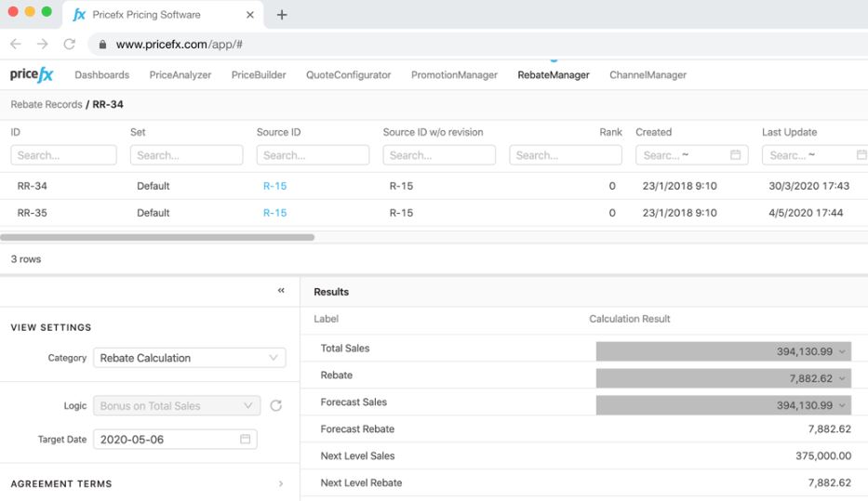Reload the page with refresh icon
The height and width of the screenshot is (501, 868).
coord(69,44)
